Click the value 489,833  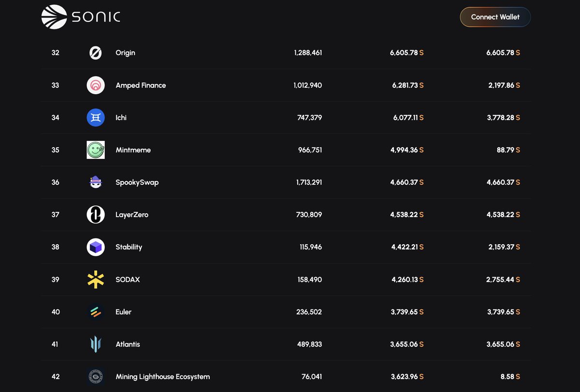(309, 344)
